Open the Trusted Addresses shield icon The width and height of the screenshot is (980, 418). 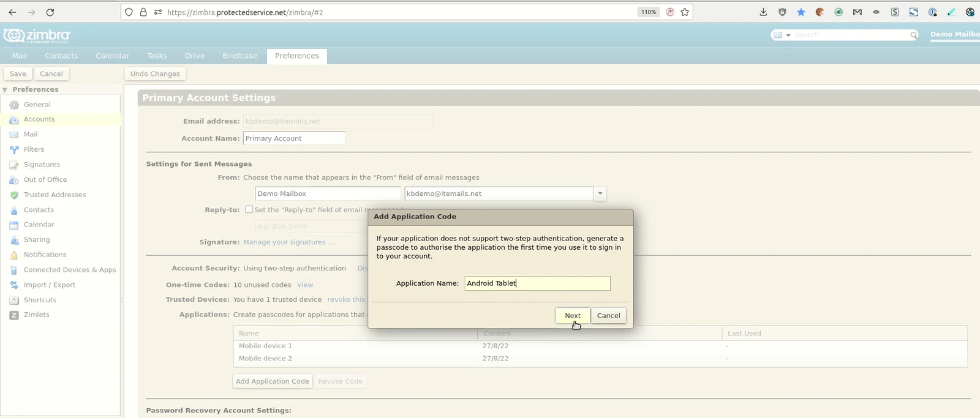(14, 195)
